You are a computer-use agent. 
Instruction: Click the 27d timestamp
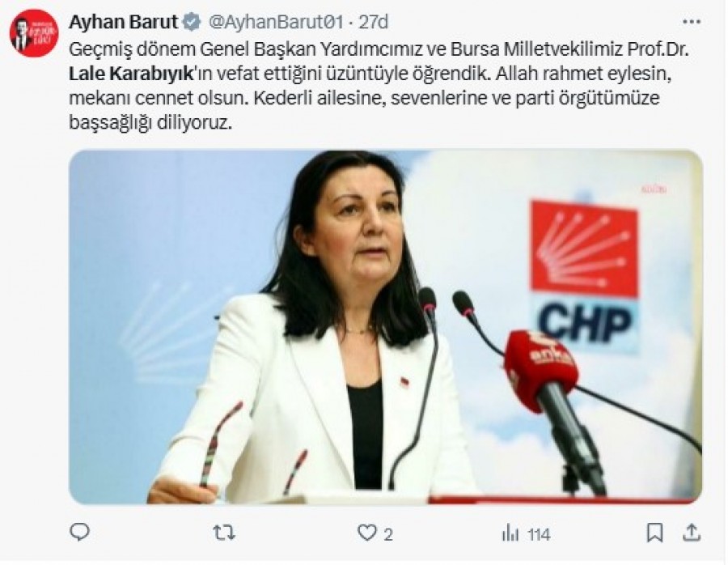point(373,22)
